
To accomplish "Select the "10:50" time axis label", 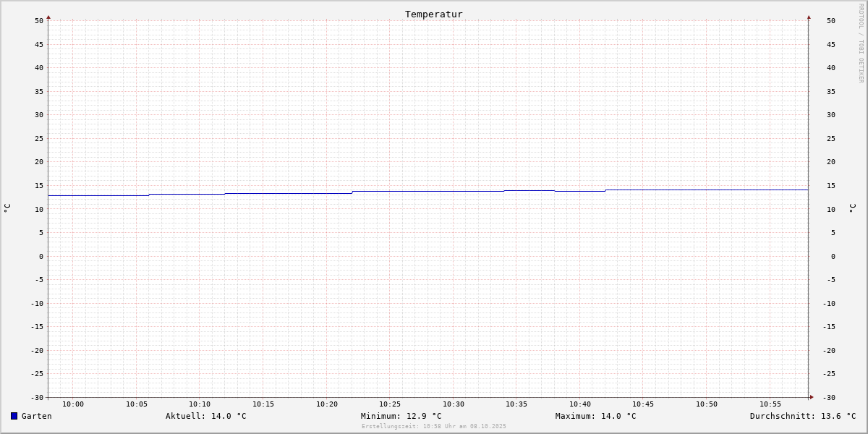I will tap(707, 404).
